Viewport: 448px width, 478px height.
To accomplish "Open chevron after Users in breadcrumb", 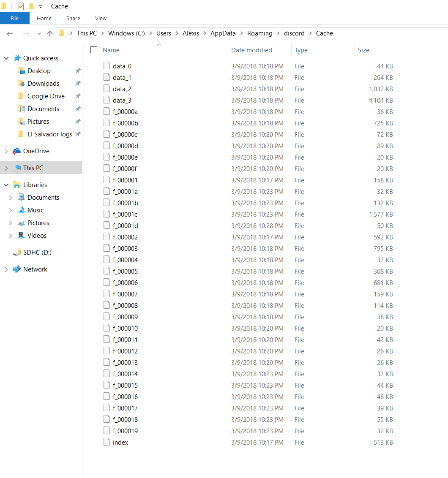I will coord(177,33).
